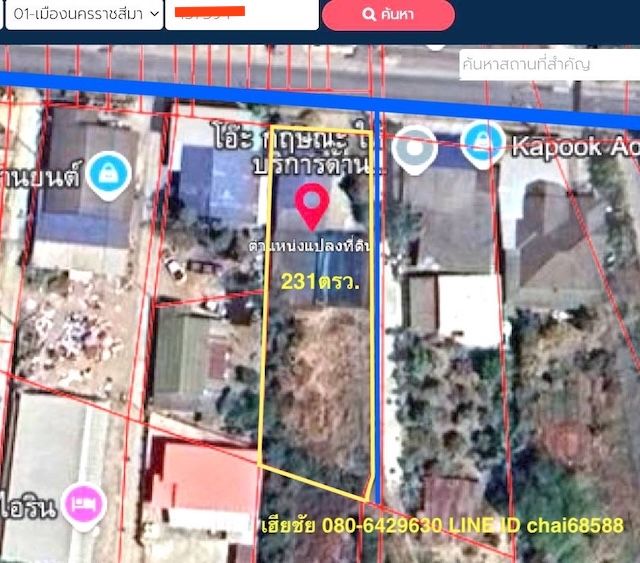The width and height of the screenshot is (640, 563).
Task: Click the dropdown chevron arrow beside district name
Action: pos(153,15)
